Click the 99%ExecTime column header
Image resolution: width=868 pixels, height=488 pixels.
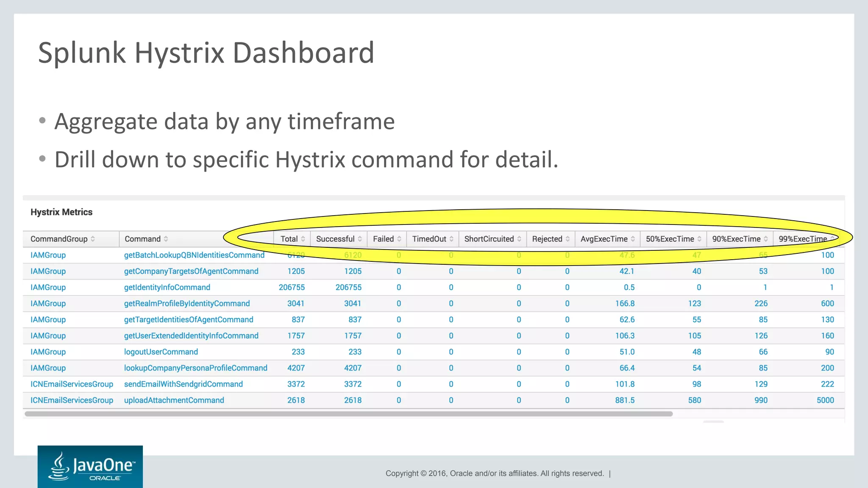click(x=803, y=239)
